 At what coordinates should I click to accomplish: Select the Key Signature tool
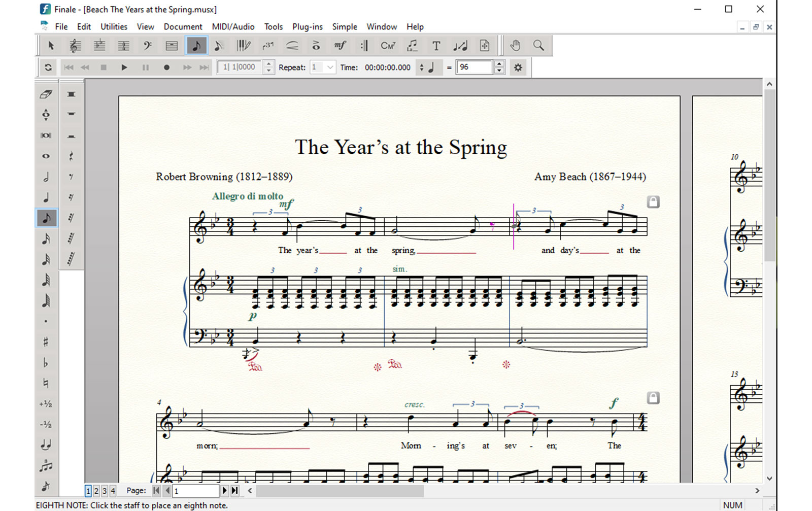click(x=99, y=46)
